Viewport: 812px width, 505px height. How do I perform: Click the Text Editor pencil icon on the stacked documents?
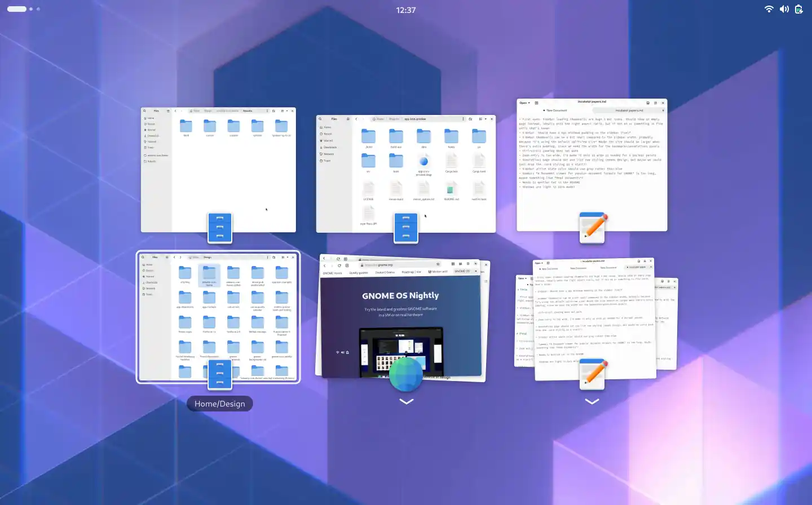592,375
